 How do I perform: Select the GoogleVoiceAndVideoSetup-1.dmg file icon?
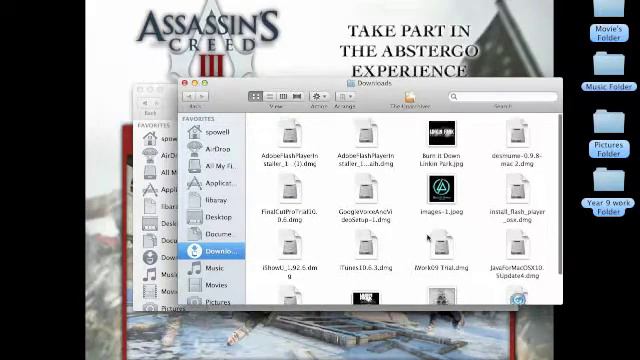coord(366,189)
